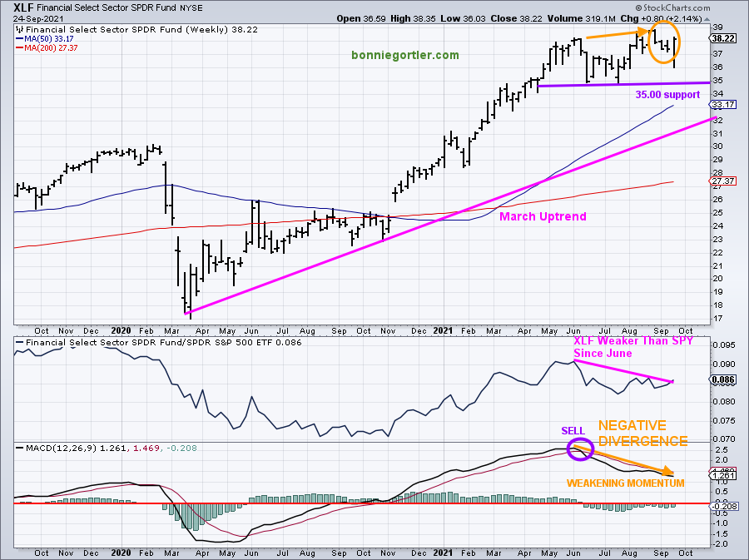Click the 2021 label on the MACD panel date axis

coord(443,553)
